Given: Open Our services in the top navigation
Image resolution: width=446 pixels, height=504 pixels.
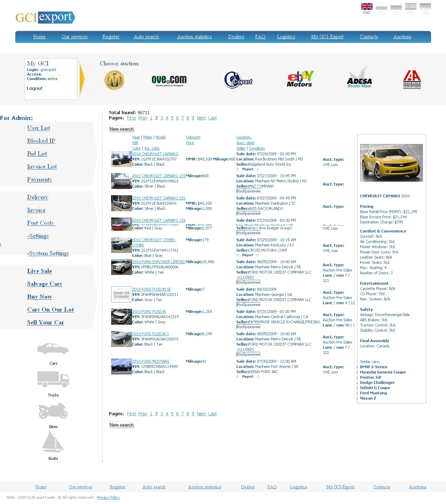Looking at the screenshot, I should coord(75,37).
